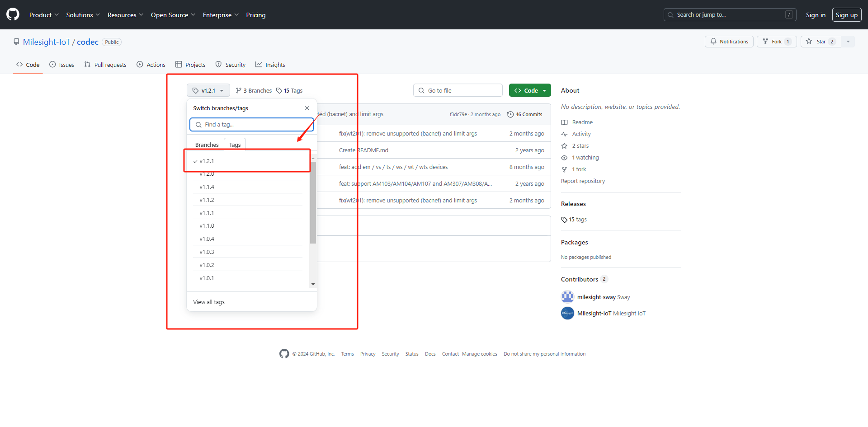Select tag v1.0.2
This screenshot has height=427, width=868.
click(x=248, y=265)
